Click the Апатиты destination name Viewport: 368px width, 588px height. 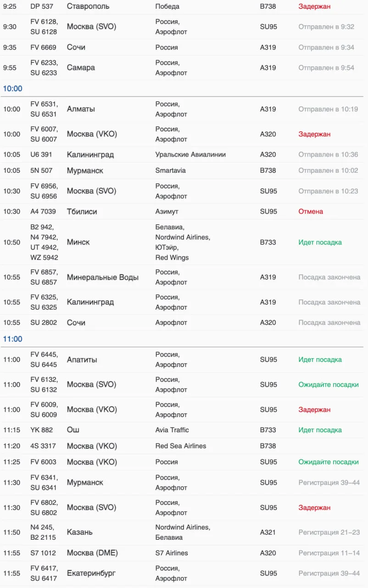[x=82, y=360]
